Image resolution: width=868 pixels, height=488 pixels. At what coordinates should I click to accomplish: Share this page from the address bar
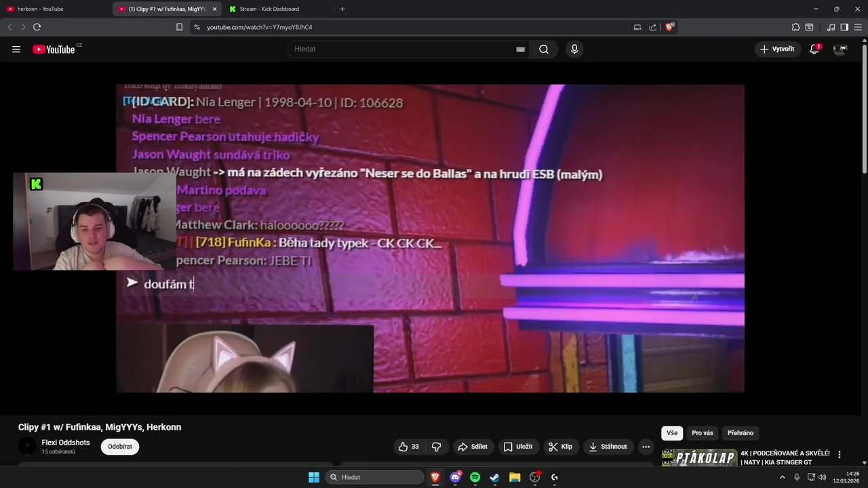coord(652,27)
